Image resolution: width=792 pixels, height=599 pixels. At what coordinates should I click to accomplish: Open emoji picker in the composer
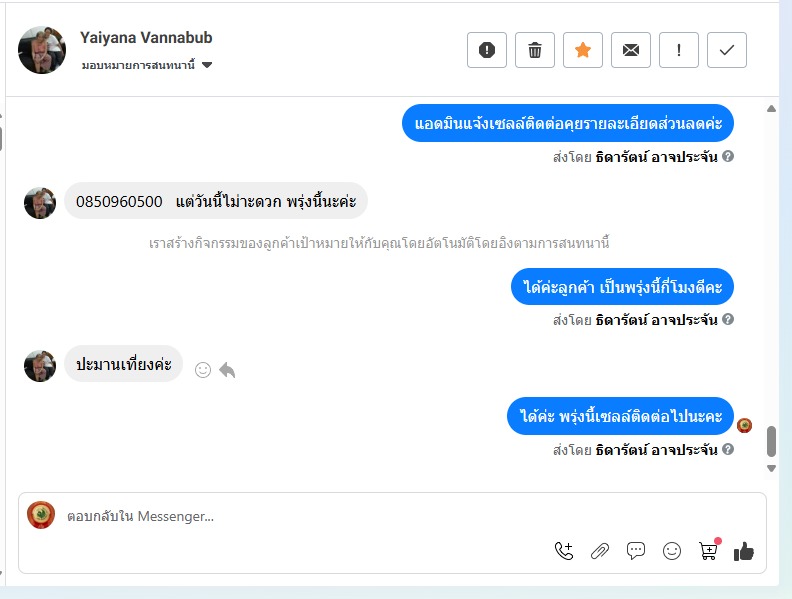point(672,551)
